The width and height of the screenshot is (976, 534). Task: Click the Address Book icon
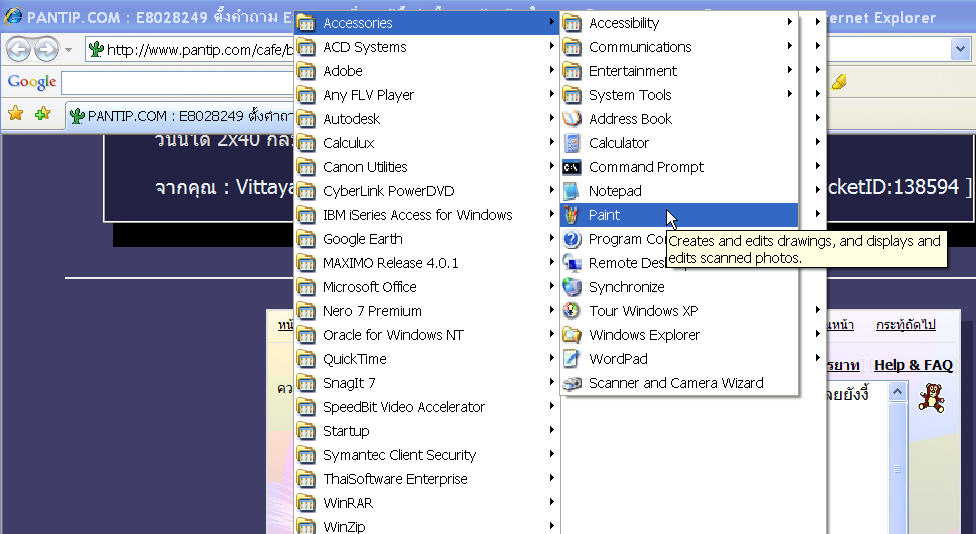point(571,119)
